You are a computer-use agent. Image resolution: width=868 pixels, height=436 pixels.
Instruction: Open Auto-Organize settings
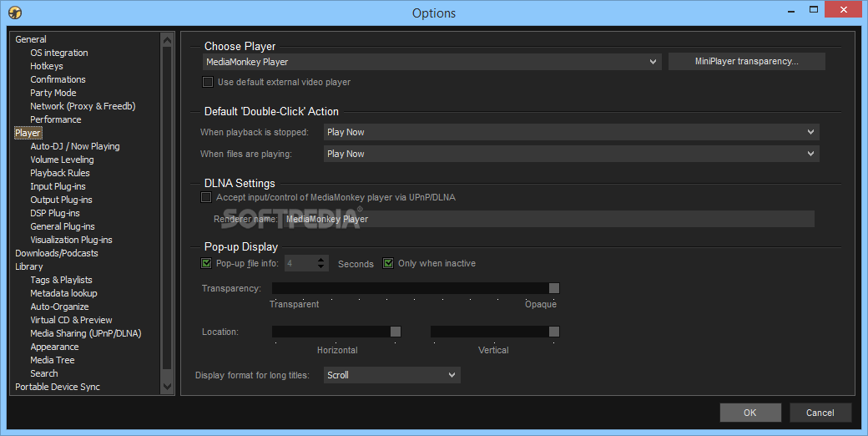point(60,307)
